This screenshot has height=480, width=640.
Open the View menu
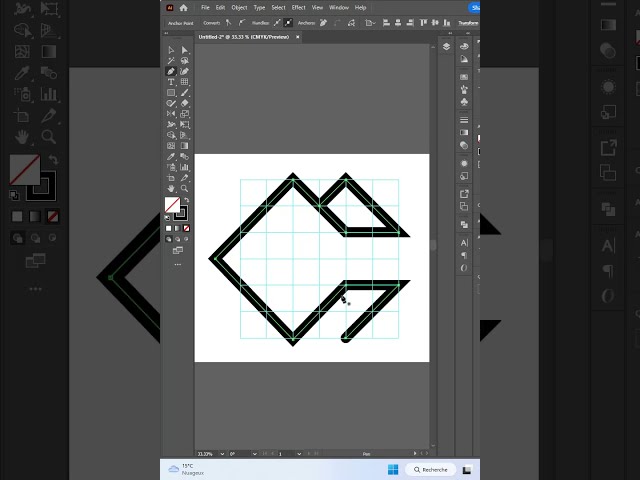point(317,8)
